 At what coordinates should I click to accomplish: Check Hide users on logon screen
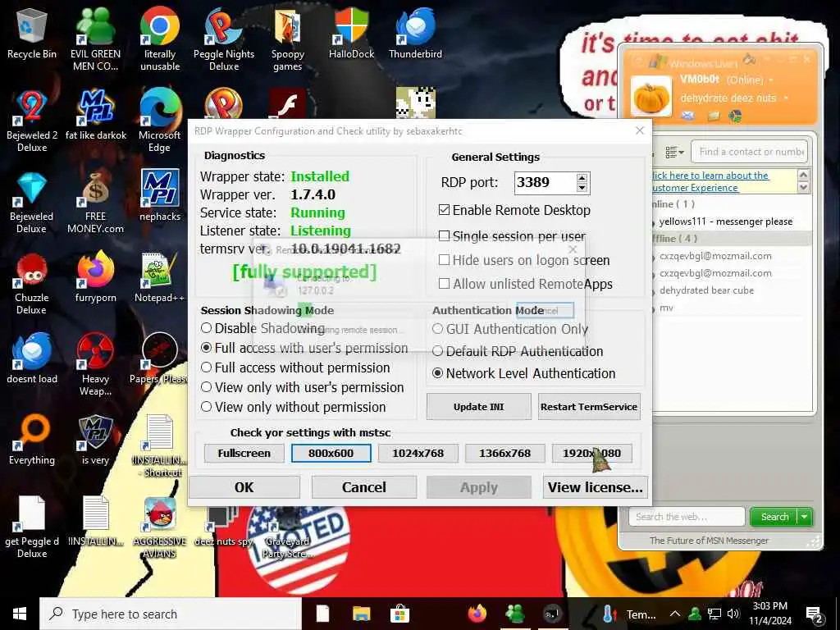coord(444,260)
